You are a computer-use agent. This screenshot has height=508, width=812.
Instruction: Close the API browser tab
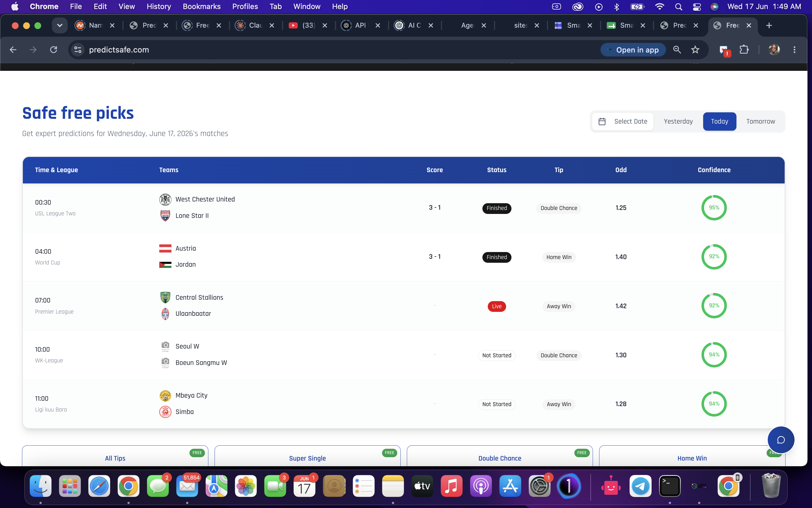(x=378, y=25)
